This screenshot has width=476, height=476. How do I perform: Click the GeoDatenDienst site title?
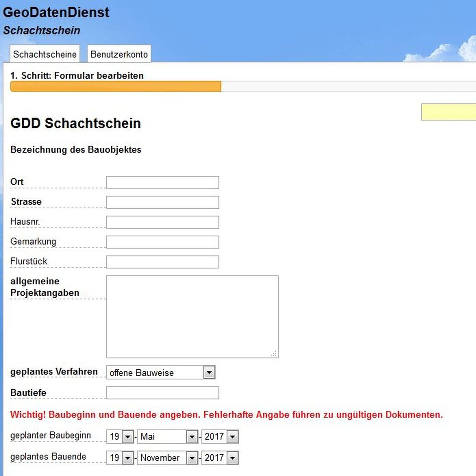click(56, 12)
